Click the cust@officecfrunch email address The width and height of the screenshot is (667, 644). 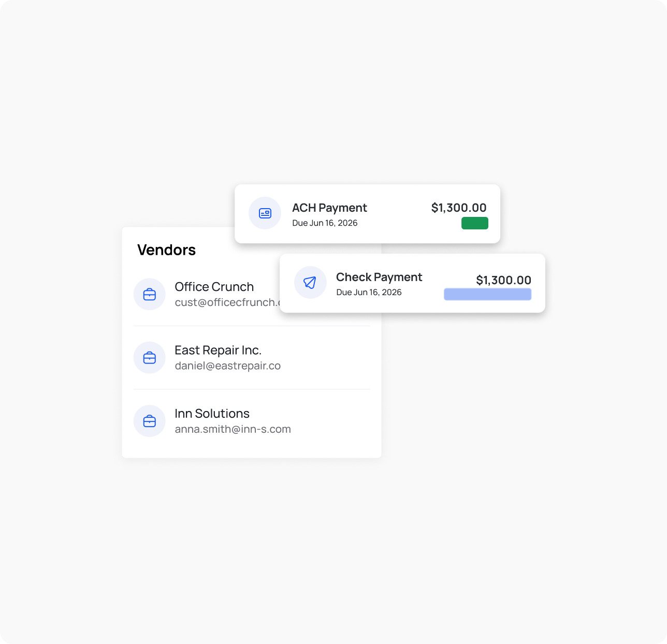click(227, 302)
